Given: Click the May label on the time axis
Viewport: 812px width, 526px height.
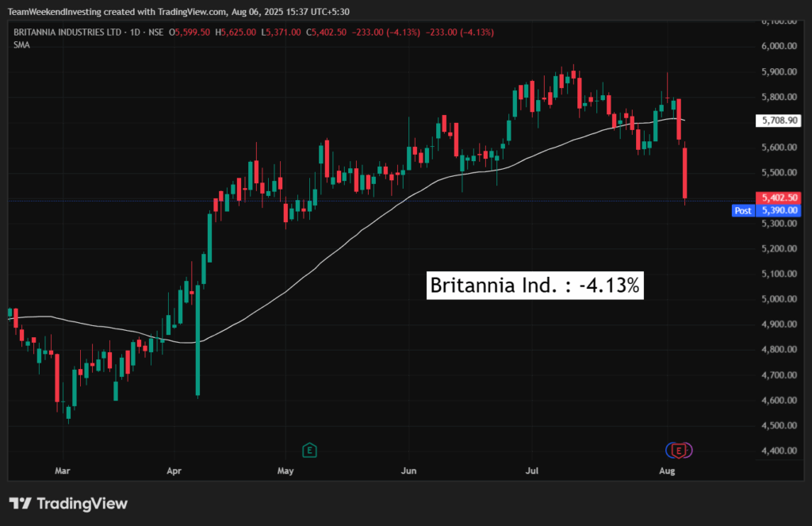Looking at the screenshot, I should pos(285,470).
